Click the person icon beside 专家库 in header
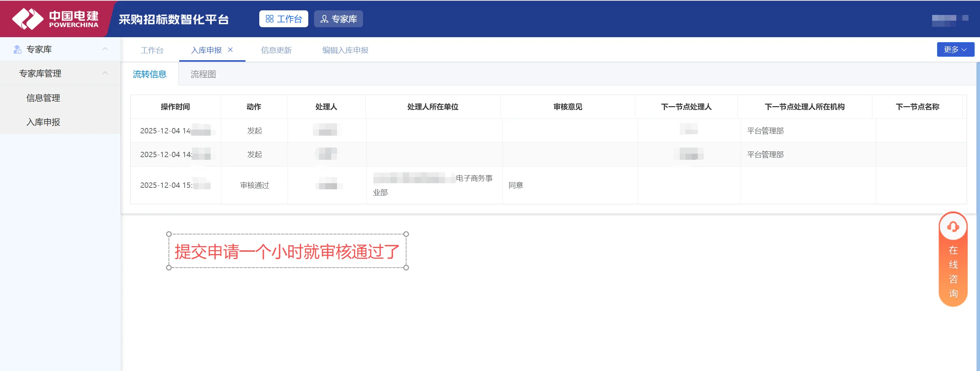This screenshot has width=980, height=371. pos(324,19)
